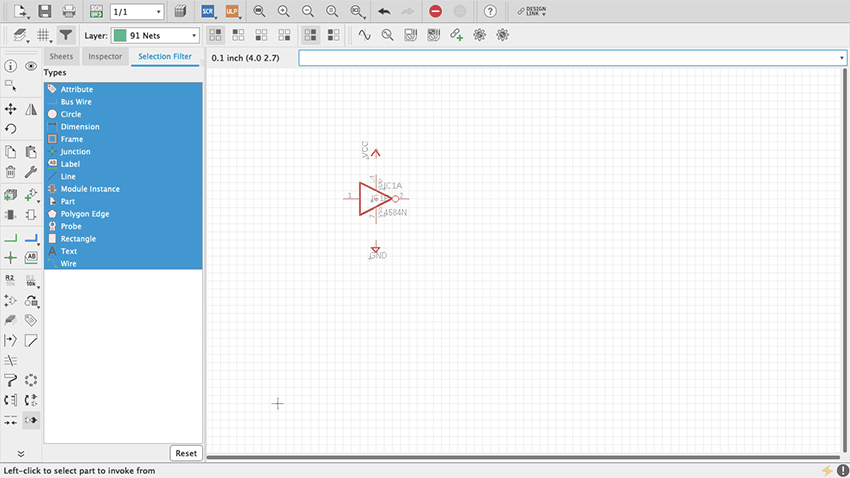This screenshot has width=850, height=478.
Task: Toggle Module Instance type in filter
Action: tap(123, 189)
